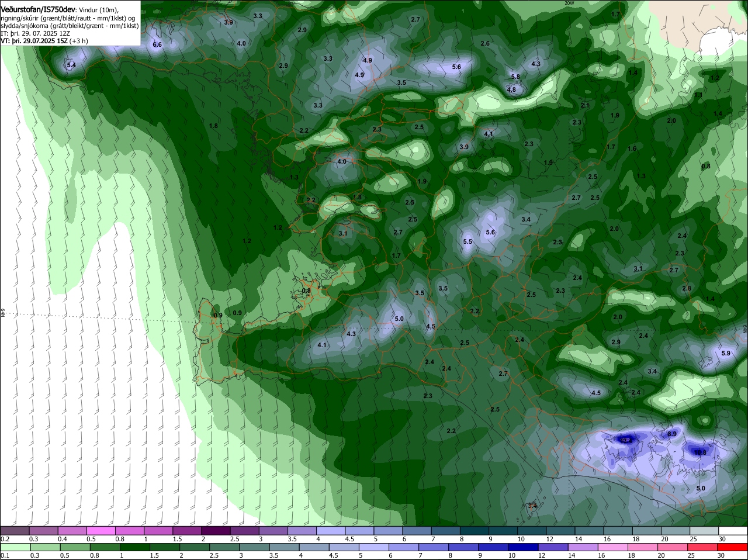Click the IT initialization time line 12Z
The height and width of the screenshot is (560, 748).
36,33
